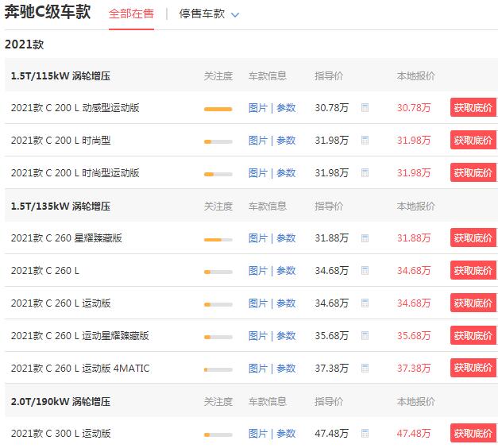
Task: Open model 2021款 C 200 L 时尚型
Action: [x=60, y=141]
